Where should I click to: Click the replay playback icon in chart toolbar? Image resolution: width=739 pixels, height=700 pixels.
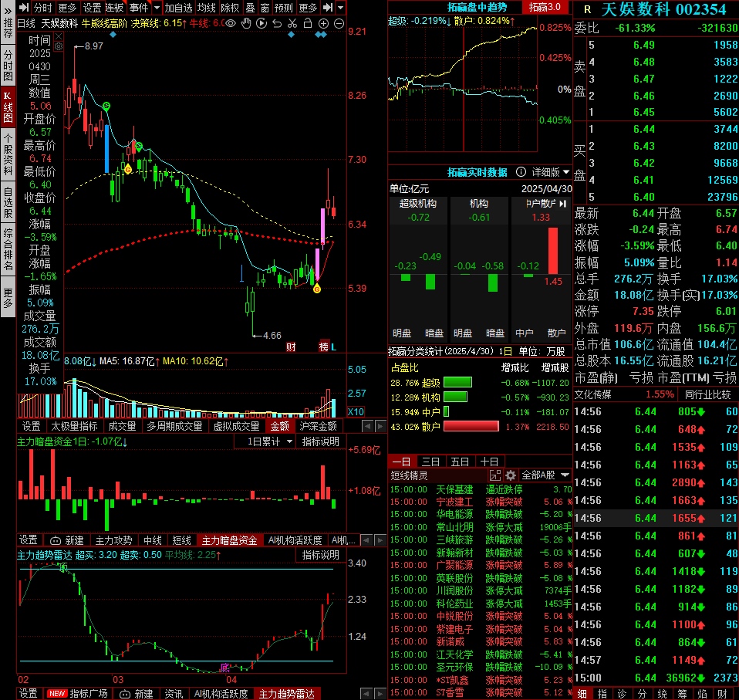coord(262,23)
